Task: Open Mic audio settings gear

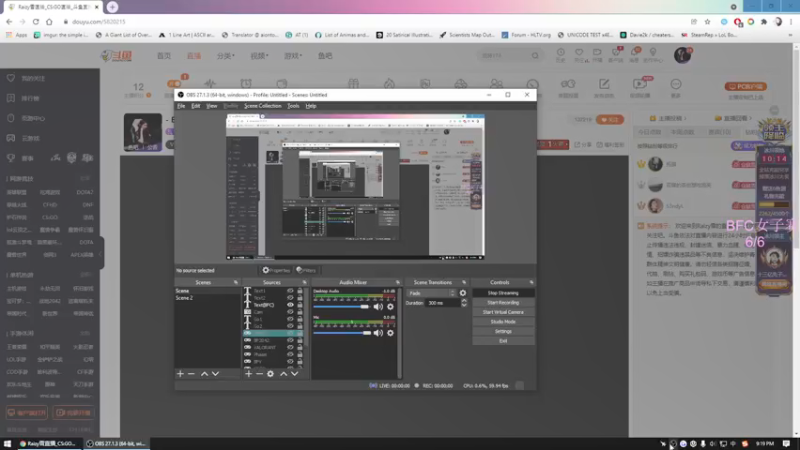Action: (390, 333)
